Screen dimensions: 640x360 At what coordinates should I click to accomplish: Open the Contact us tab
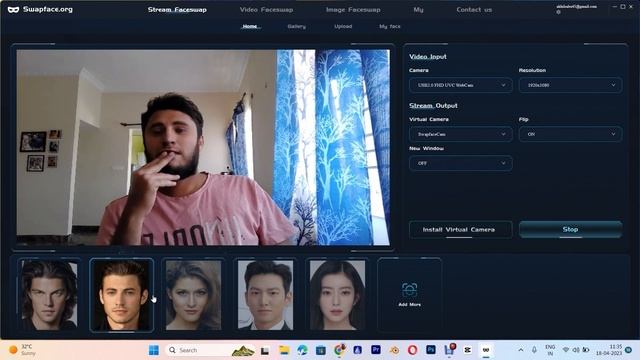point(474,9)
